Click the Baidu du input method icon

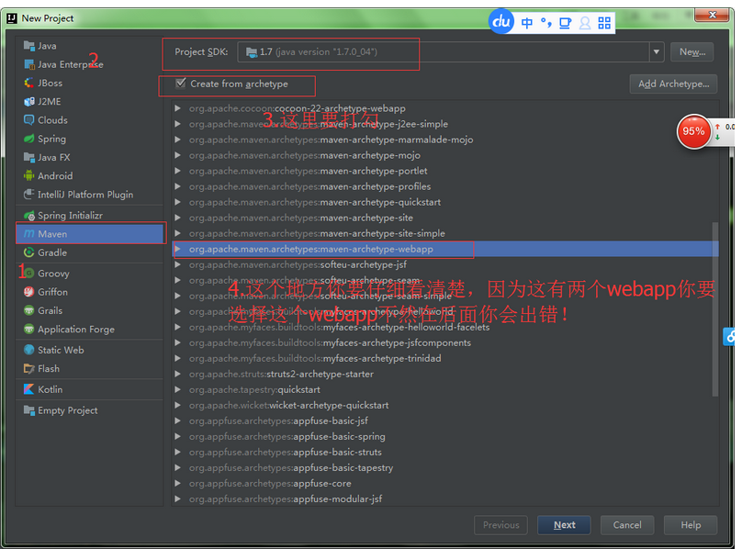[501, 21]
